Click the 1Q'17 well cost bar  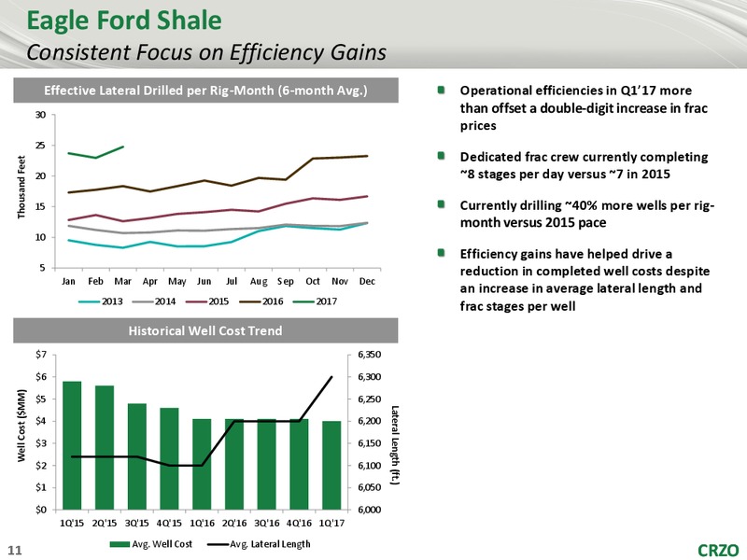point(331,465)
